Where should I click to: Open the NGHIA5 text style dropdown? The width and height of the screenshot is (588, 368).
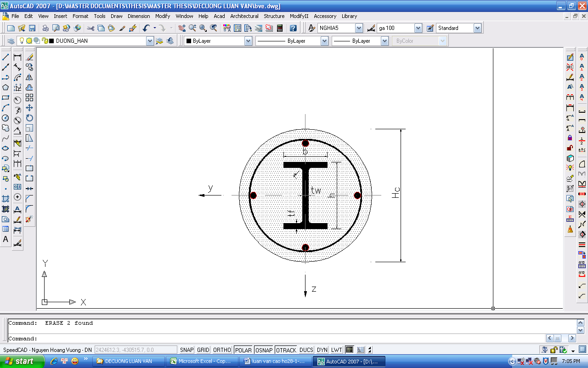tap(359, 28)
